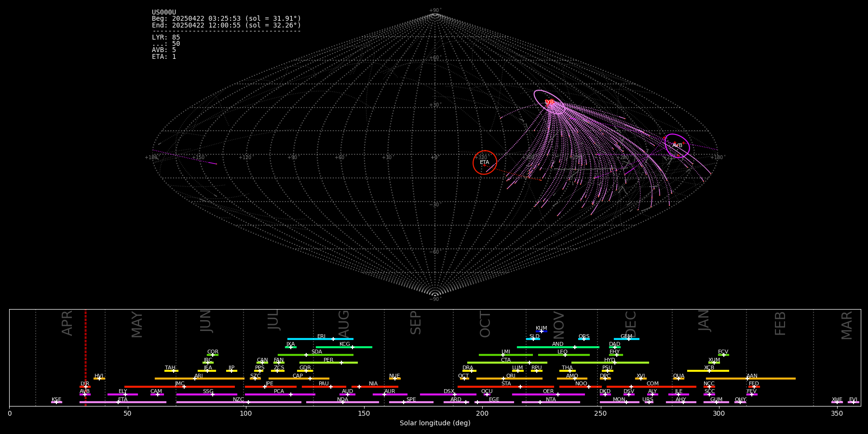Screen dimensions: 868x434
Task: Click the QUA shower label on timeline
Action: pos(678,376)
